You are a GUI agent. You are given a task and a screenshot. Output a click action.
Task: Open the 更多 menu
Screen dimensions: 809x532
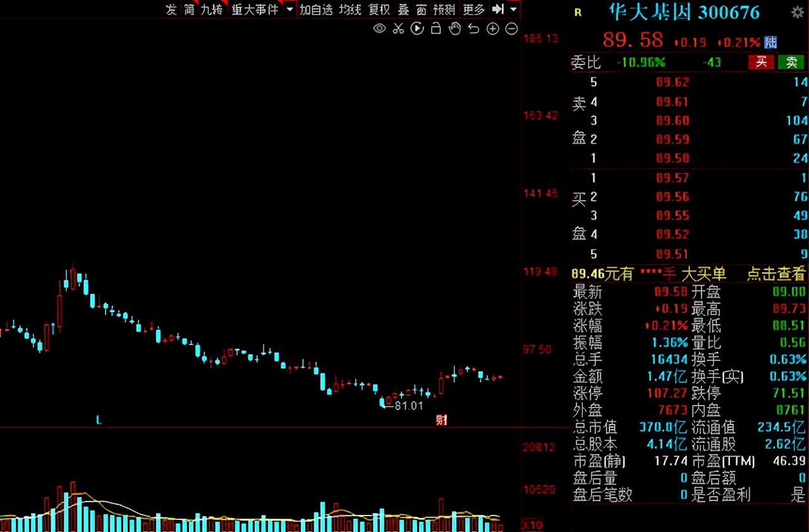tap(473, 9)
